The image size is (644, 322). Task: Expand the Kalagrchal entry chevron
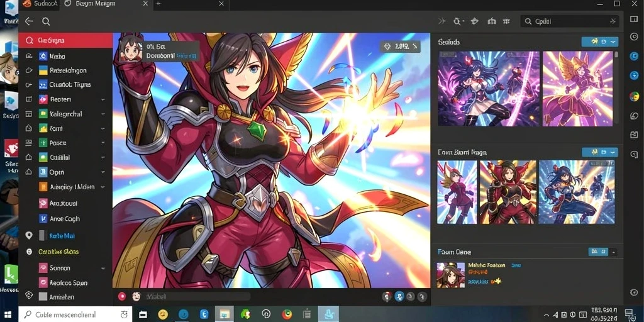[103, 114]
